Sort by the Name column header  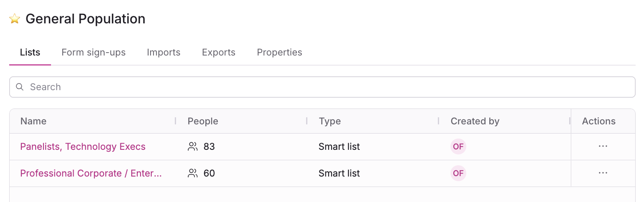(x=33, y=121)
